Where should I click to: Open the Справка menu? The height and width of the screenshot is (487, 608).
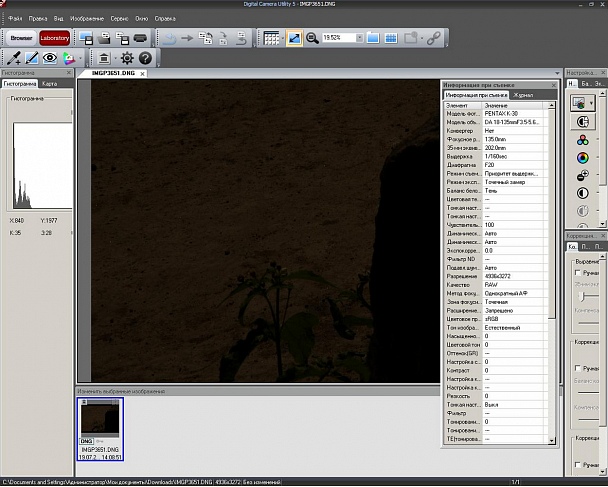[165, 18]
